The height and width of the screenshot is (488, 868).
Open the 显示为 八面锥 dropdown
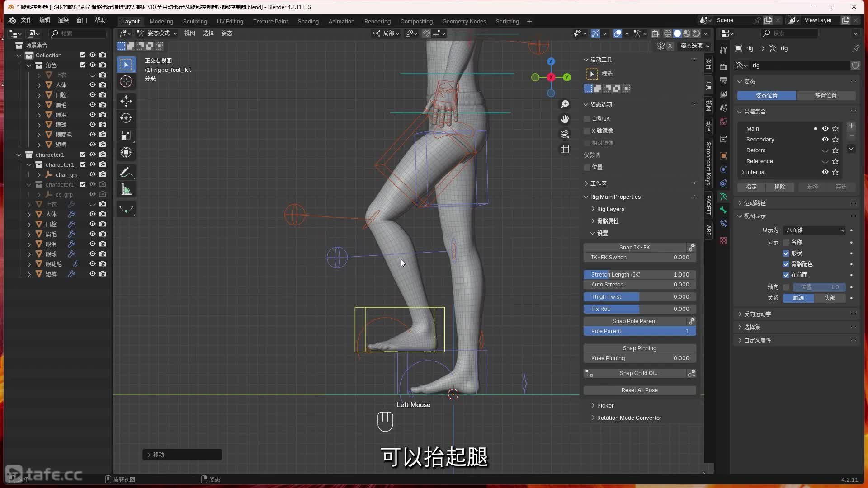814,230
